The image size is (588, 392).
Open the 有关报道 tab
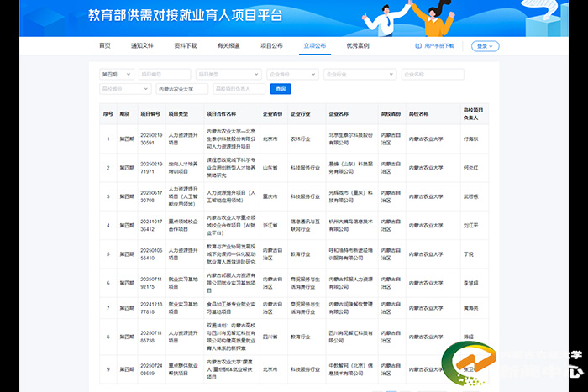[x=228, y=46]
